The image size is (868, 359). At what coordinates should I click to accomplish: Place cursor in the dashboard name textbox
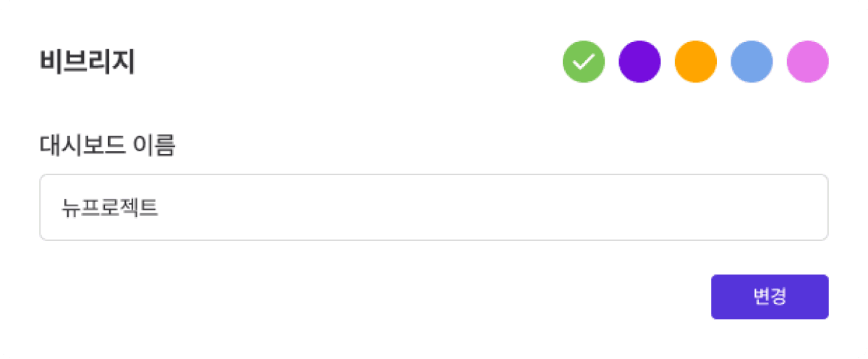[x=433, y=207]
